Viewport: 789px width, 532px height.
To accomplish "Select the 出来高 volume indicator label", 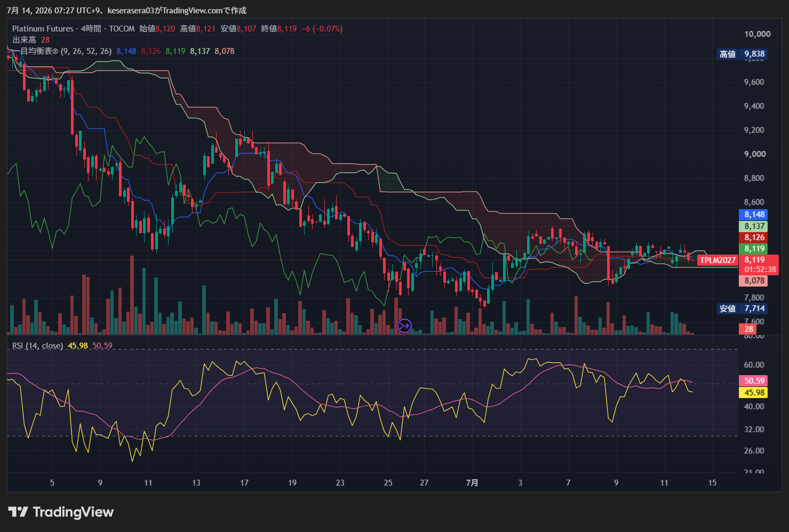I will pos(25,39).
